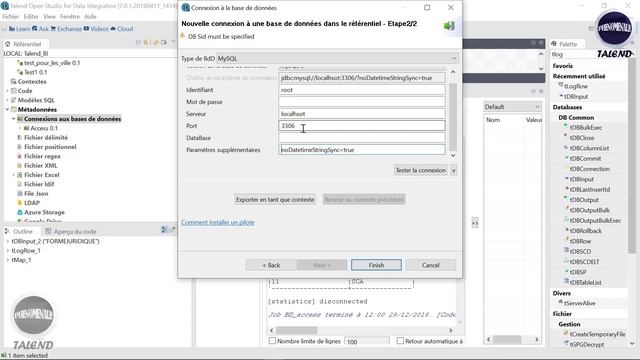
Task: Click the Mot de passe field
Action: pos(362,102)
